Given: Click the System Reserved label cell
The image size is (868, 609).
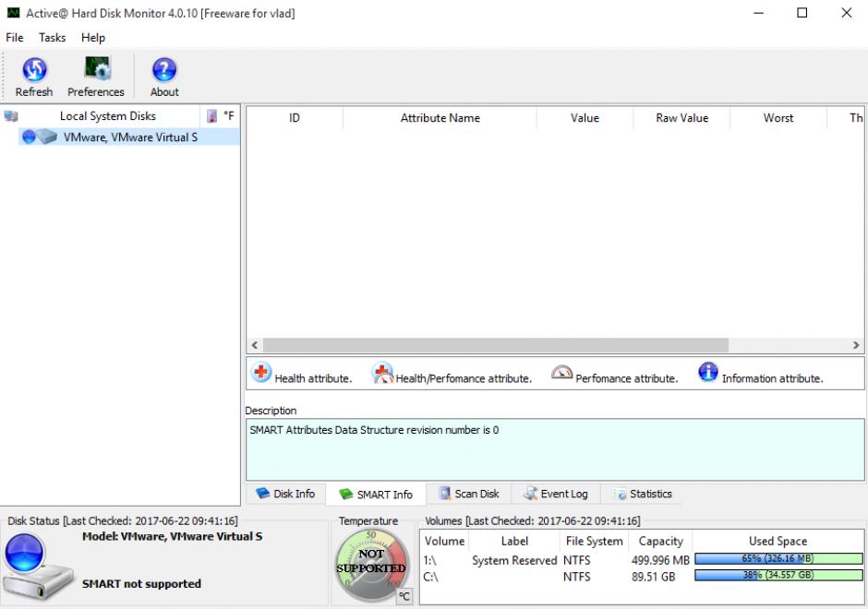Looking at the screenshot, I should (x=514, y=560).
